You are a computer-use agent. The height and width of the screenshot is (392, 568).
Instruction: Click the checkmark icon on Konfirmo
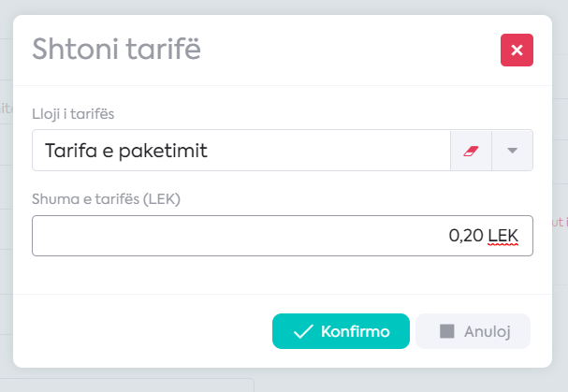point(303,331)
